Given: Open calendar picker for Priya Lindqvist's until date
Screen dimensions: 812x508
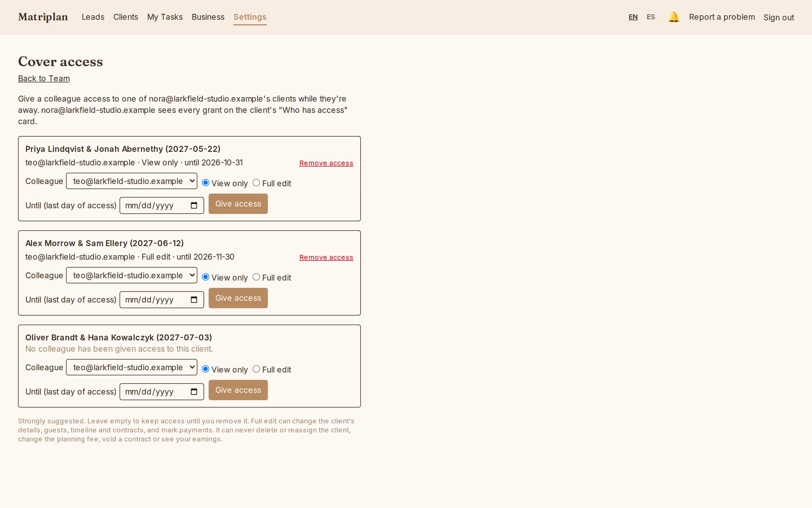Looking at the screenshot, I should click(x=194, y=205).
